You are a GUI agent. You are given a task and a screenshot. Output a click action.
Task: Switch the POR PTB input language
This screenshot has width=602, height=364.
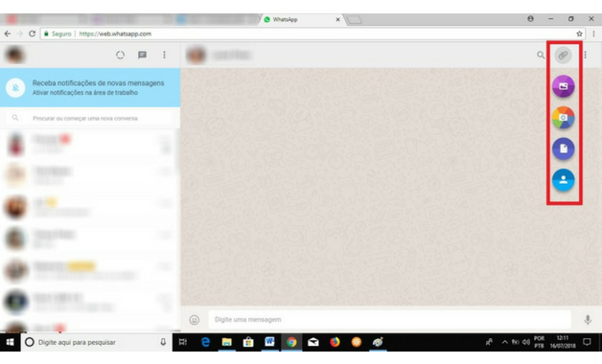click(x=539, y=342)
